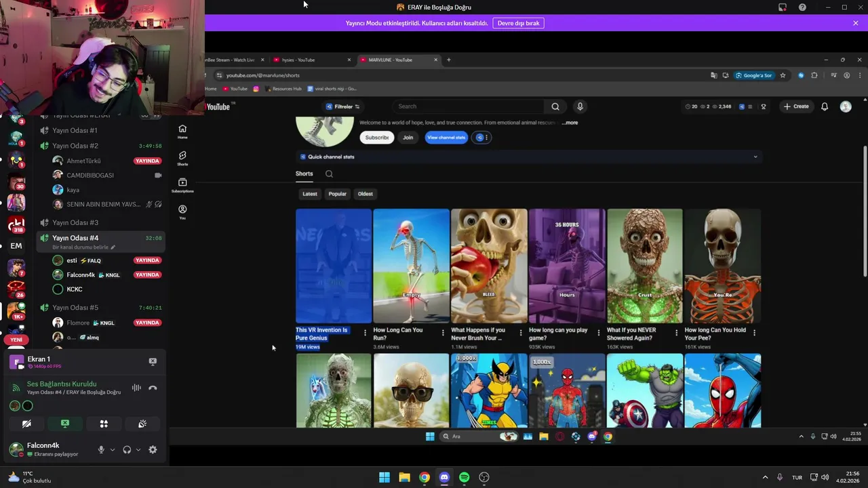Click the Windows Start button on the taskbar
This screenshot has height=488, width=868.
pos(384,477)
